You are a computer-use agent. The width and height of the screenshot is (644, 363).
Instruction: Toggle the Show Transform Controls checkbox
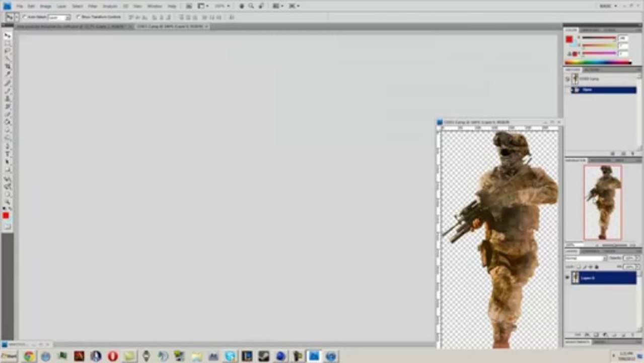tap(79, 17)
